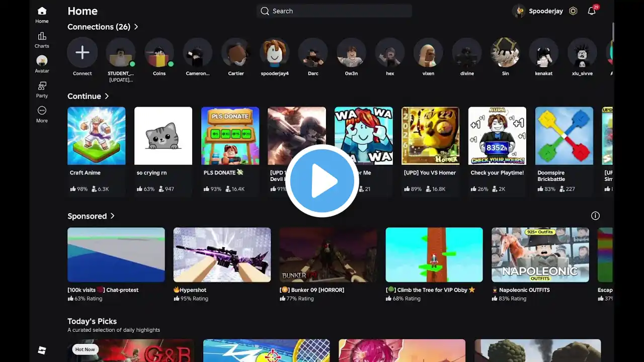Open STUDENT_ connection avatar
Viewport: 644px width, 362px height.
121,52
